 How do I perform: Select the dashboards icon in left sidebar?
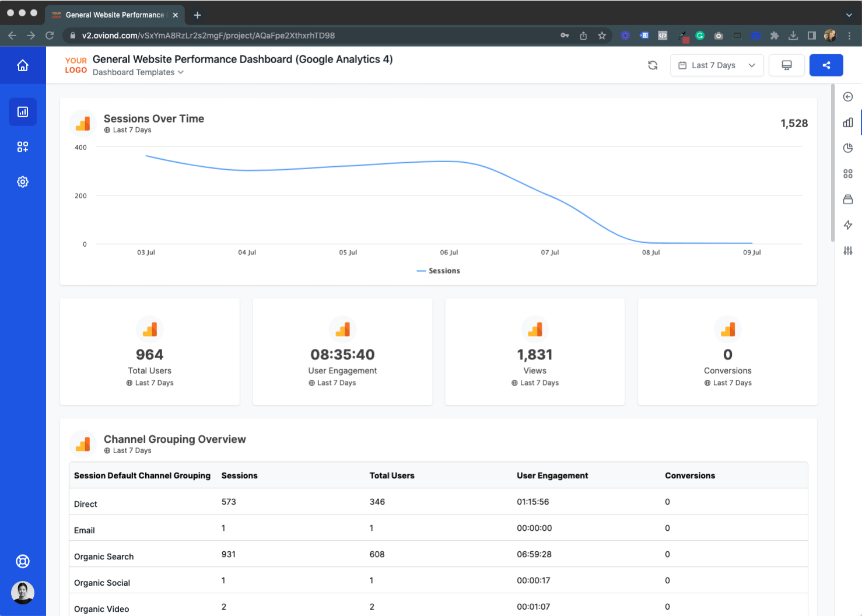point(23,111)
